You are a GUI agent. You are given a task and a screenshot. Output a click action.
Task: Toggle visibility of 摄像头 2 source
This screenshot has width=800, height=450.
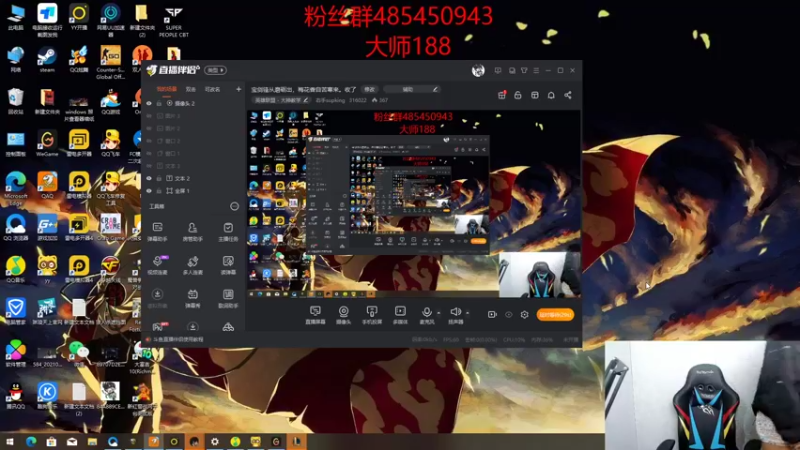click(x=149, y=104)
